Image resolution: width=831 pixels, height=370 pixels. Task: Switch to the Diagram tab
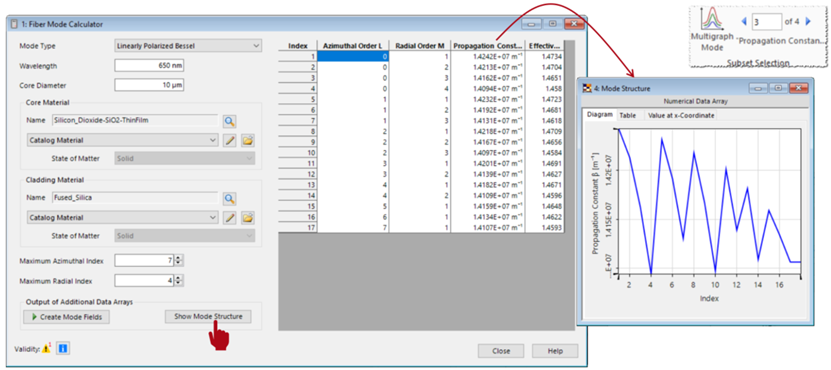tap(599, 115)
